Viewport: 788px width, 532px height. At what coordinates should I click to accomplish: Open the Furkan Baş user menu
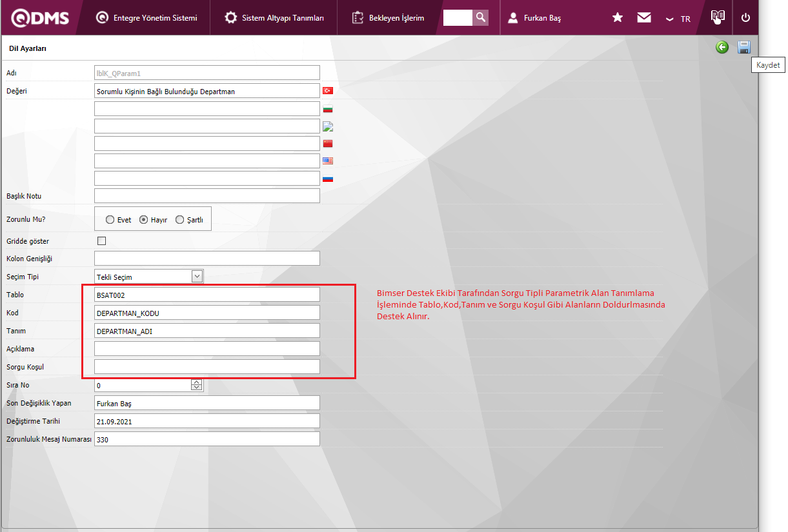click(534, 18)
